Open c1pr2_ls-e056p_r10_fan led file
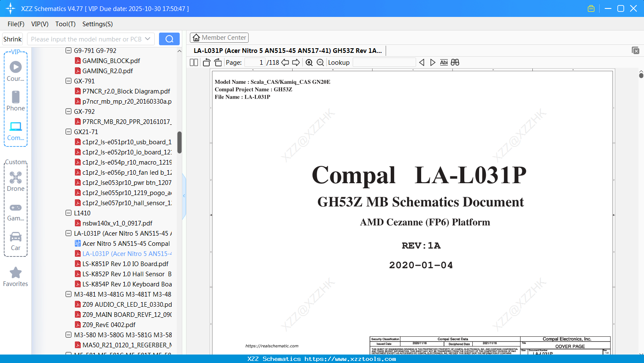Screen dimensions: 644x363 click(123, 172)
